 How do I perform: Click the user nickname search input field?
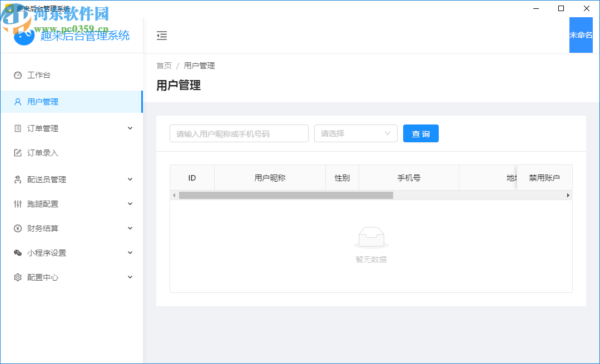click(239, 133)
